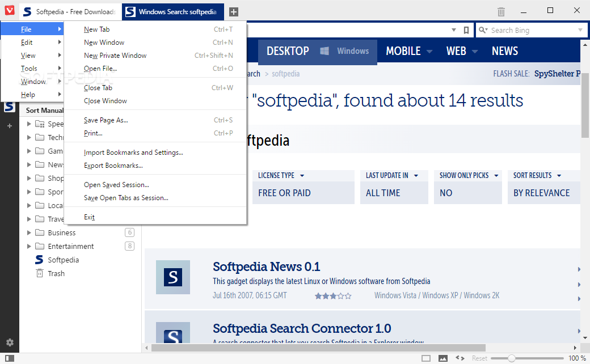The image size is (590, 364).
Task: Choose New Tab from File menu
Action: click(155, 29)
